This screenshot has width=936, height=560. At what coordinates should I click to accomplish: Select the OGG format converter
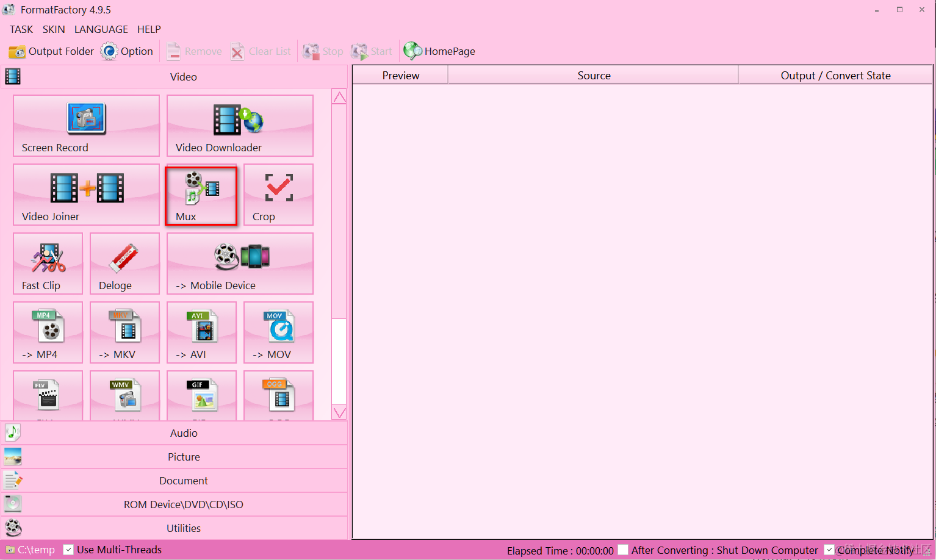pos(278,395)
